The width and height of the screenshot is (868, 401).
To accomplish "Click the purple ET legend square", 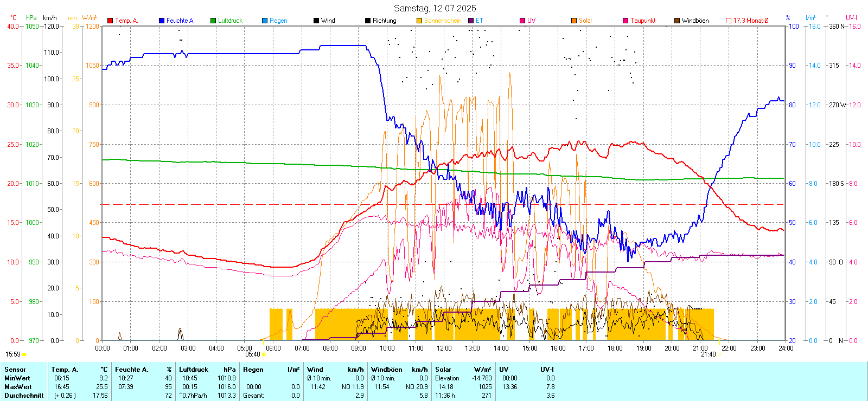I will (x=471, y=21).
